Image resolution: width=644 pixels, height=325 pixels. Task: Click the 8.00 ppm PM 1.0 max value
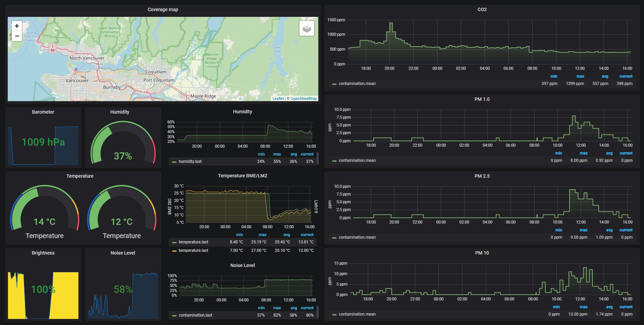coord(579,160)
